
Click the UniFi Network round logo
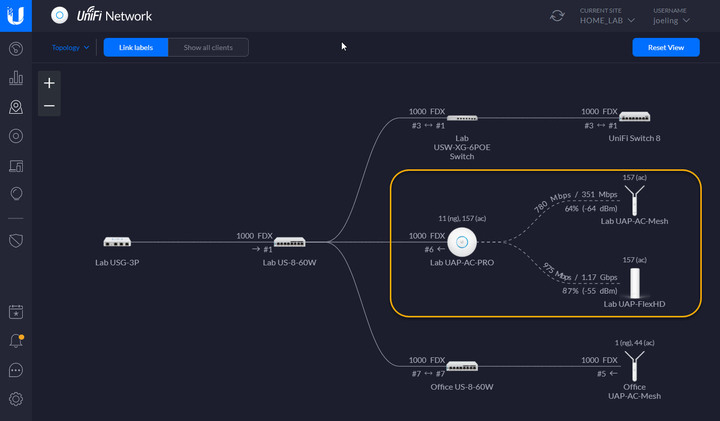[x=59, y=15]
